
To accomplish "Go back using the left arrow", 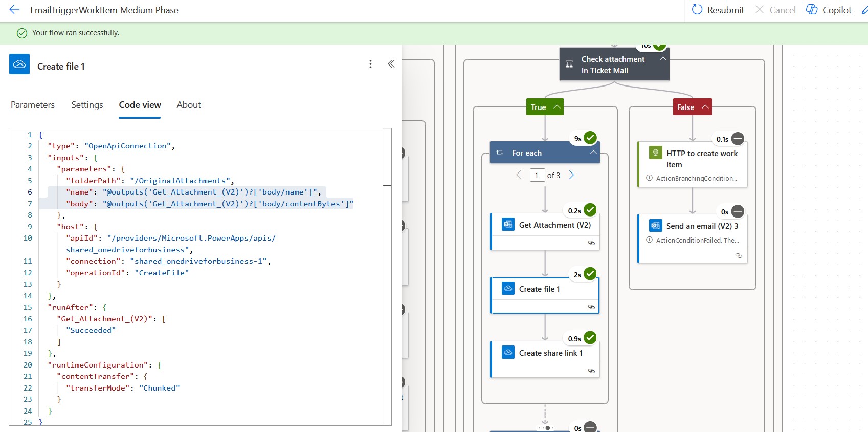I will (14, 10).
